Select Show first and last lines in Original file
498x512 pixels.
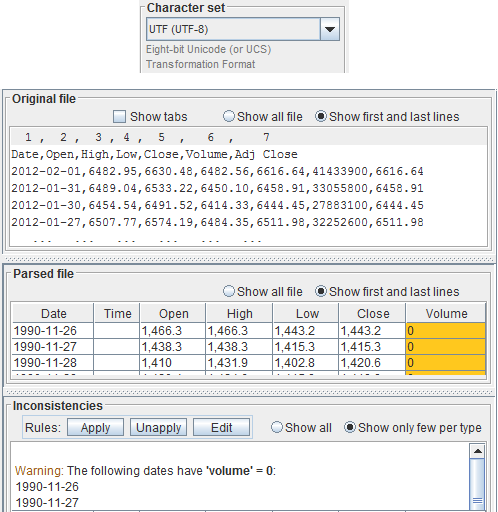pos(387,117)
